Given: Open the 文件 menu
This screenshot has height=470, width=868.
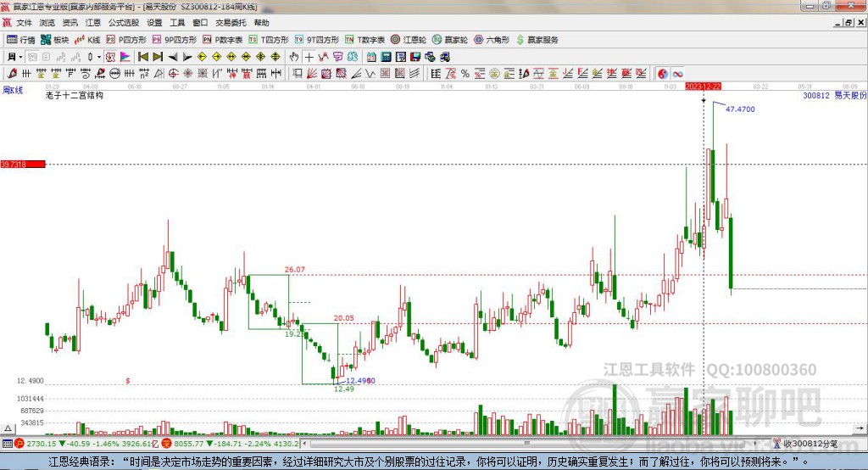Looking at the screenshot, I should pyautogui.click(x=24, y=23).
